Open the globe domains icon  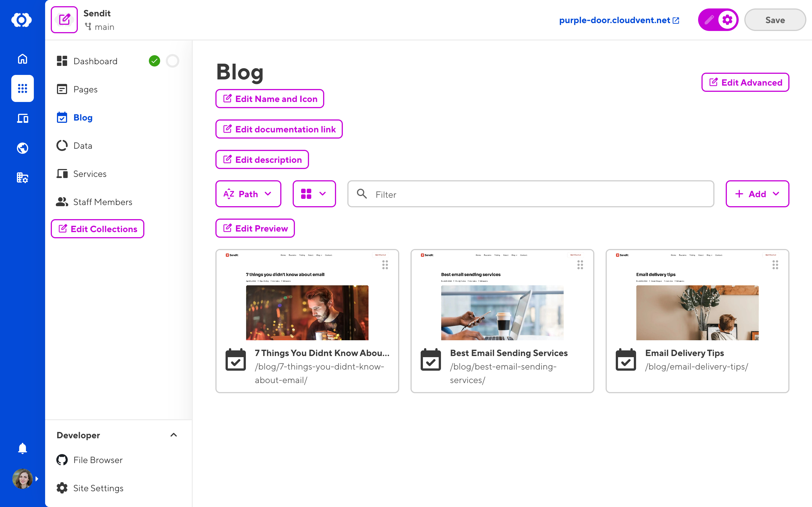[x=23, y=148]
